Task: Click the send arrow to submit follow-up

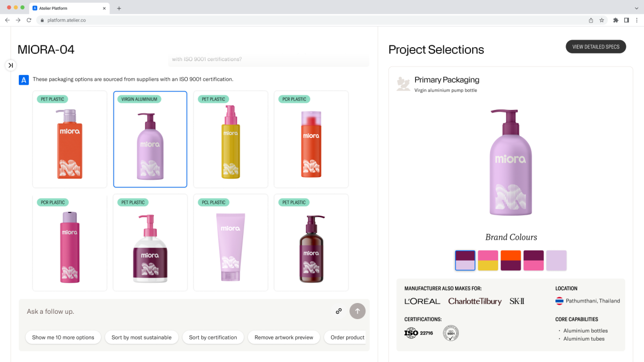Action: [x=357, y=311]
